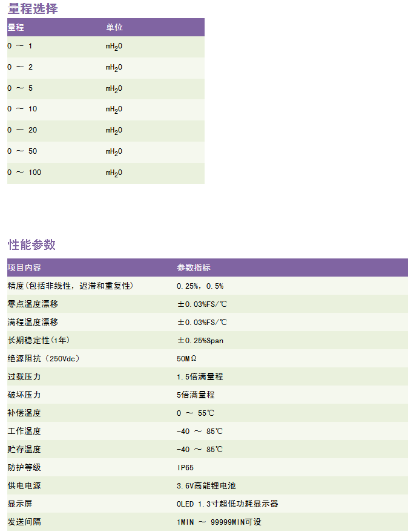Viewport: 408px width, 532px height.
Task: Click the mH2O unit in 0 ~ 50 row
Action: [x=114, y=152]
